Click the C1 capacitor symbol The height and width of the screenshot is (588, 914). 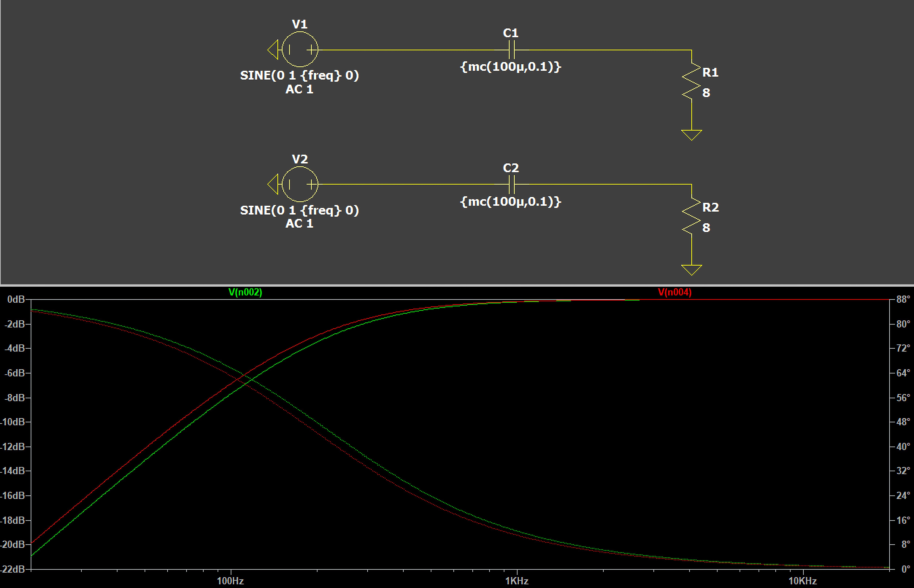click(512, 50)
